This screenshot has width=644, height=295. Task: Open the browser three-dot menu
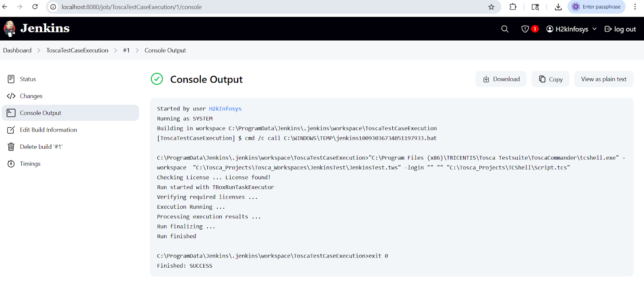[x=635, y=7]
